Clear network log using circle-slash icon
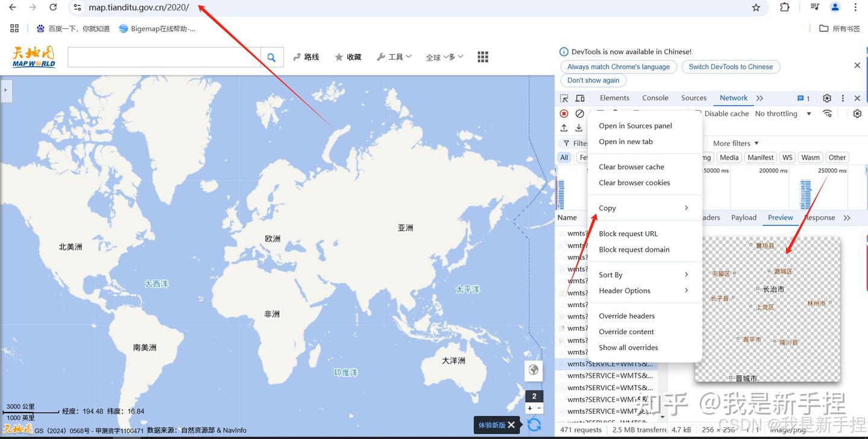This screenshot has height=439, width=868. pos(579,113)
